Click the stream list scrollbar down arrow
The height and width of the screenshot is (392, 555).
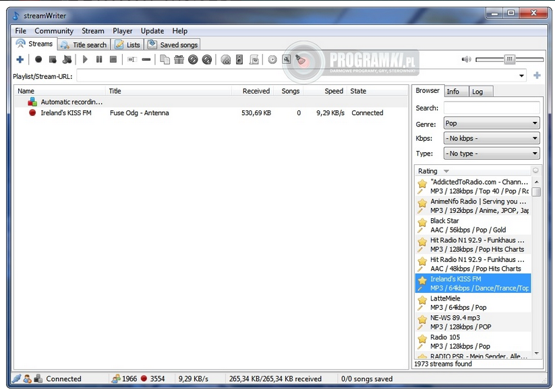click(x=537, y=354)
